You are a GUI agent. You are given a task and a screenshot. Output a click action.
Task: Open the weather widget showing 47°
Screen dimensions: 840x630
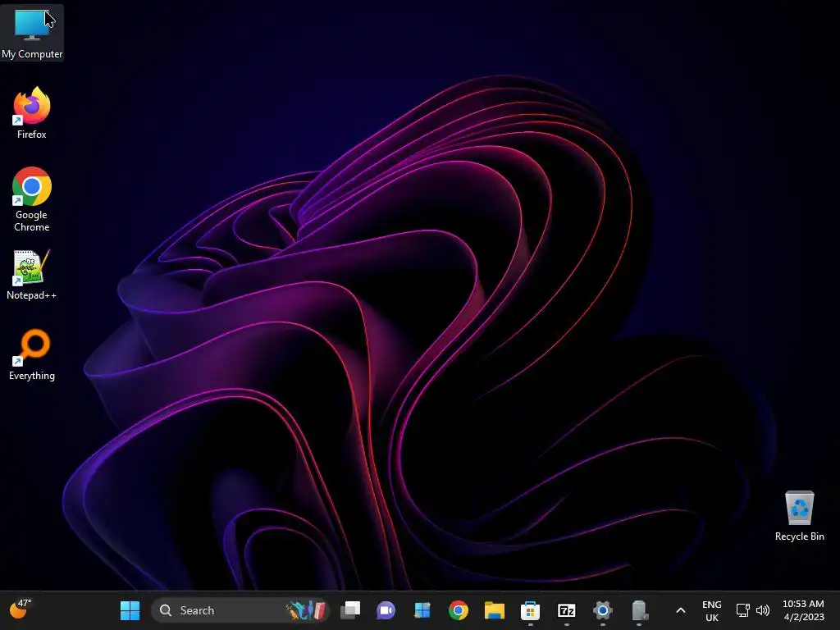[x=21, y=609]
